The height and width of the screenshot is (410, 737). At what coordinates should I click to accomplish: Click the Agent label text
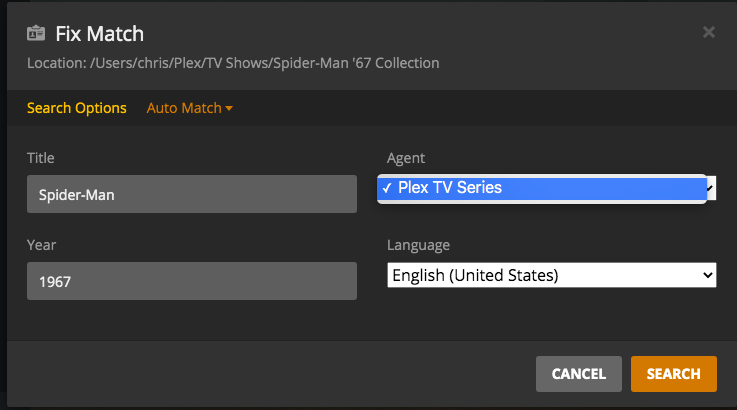click(x=406, y=158)
